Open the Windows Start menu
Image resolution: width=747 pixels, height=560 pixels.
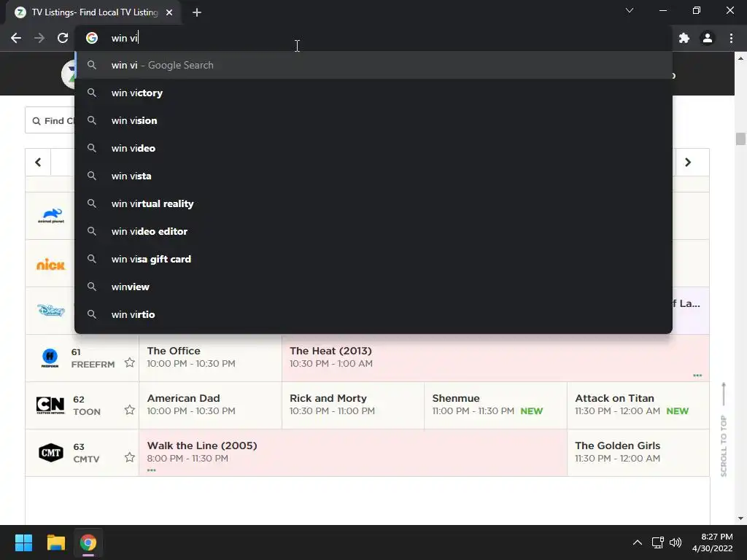tap(23, 542)
